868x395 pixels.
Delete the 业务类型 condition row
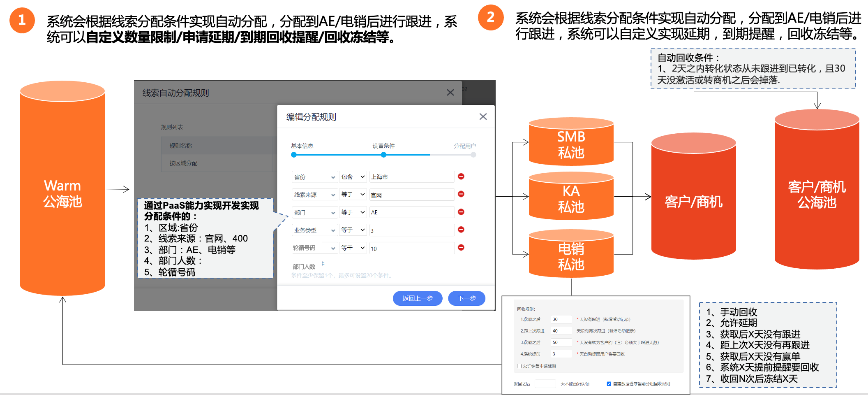pyautogui.click(x=461, y=230)
